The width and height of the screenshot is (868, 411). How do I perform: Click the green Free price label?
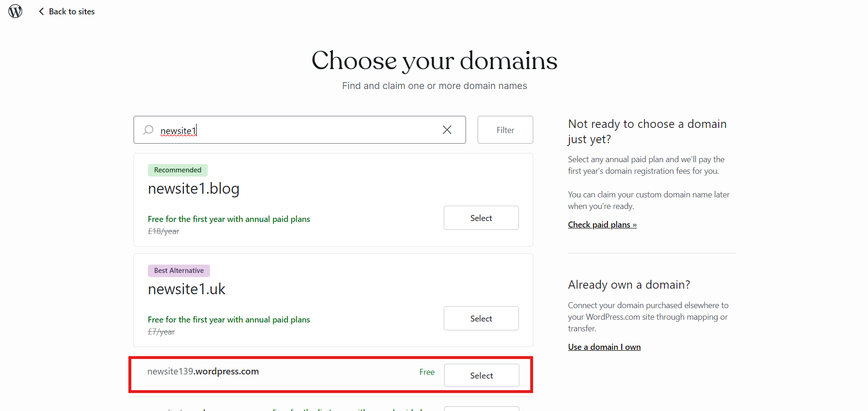tap(427, 372)
